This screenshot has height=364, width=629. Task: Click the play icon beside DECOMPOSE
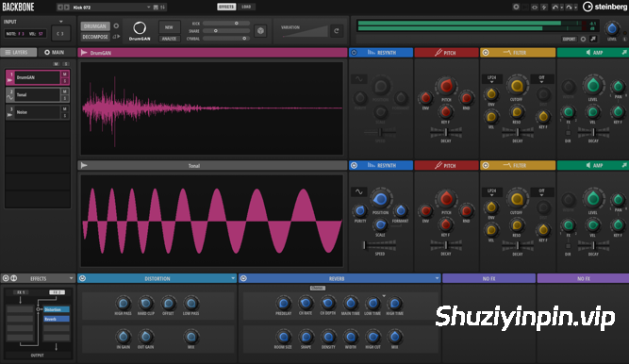tap(116, 37)
